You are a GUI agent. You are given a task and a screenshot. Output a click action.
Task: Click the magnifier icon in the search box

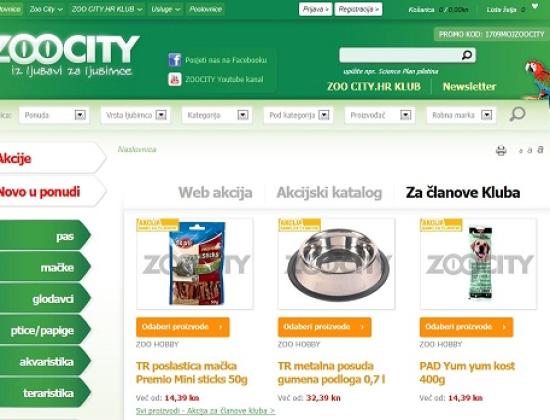[467, 55]
